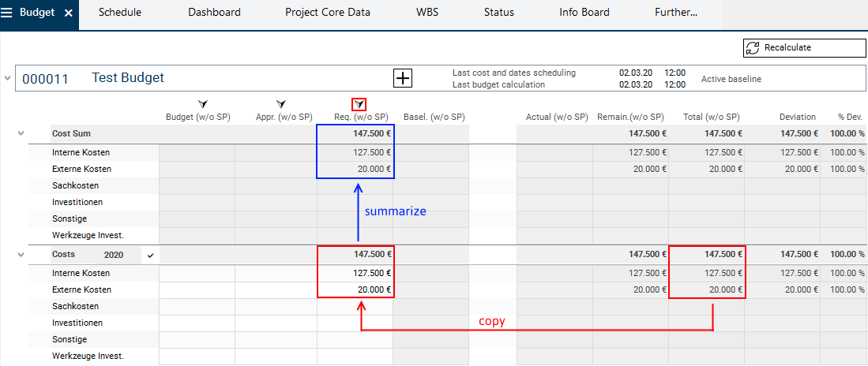
Task: Click the circular arrows Recalculate icon
Action: click(753, 47)
